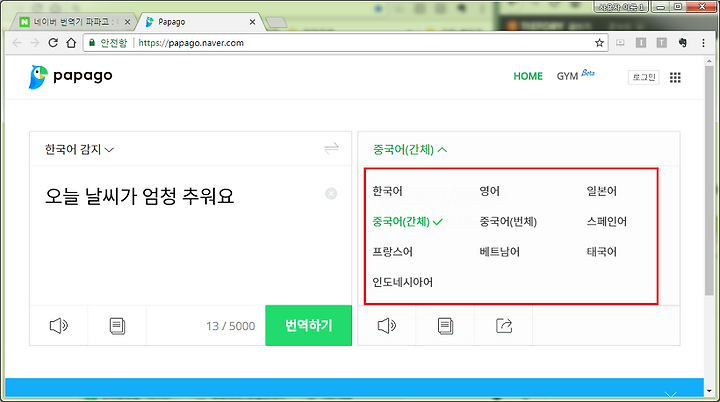
Task: Select 한국어 as target language
Action: (388, 191)
